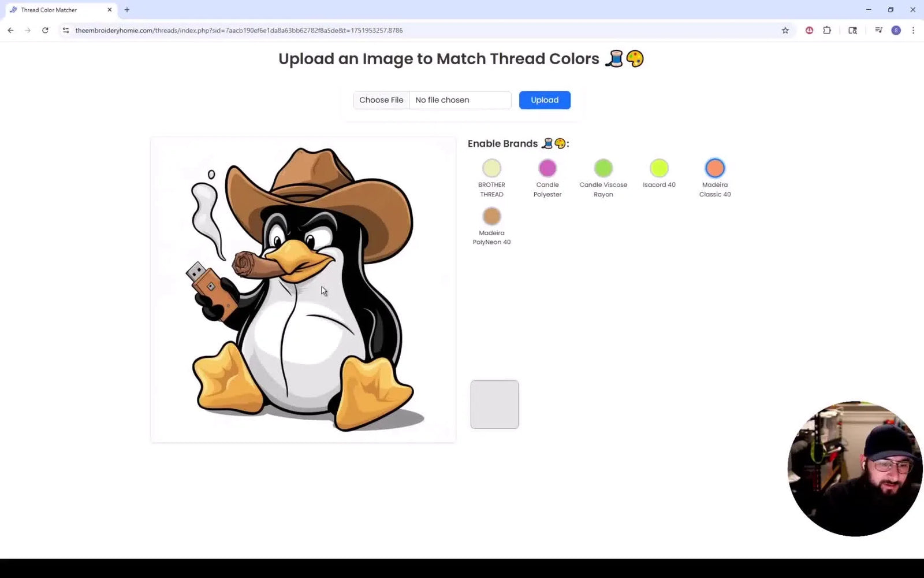Open the browser extensions puzzle icon
This screenshot has height=578, width=924.
(x=827, y=30)
